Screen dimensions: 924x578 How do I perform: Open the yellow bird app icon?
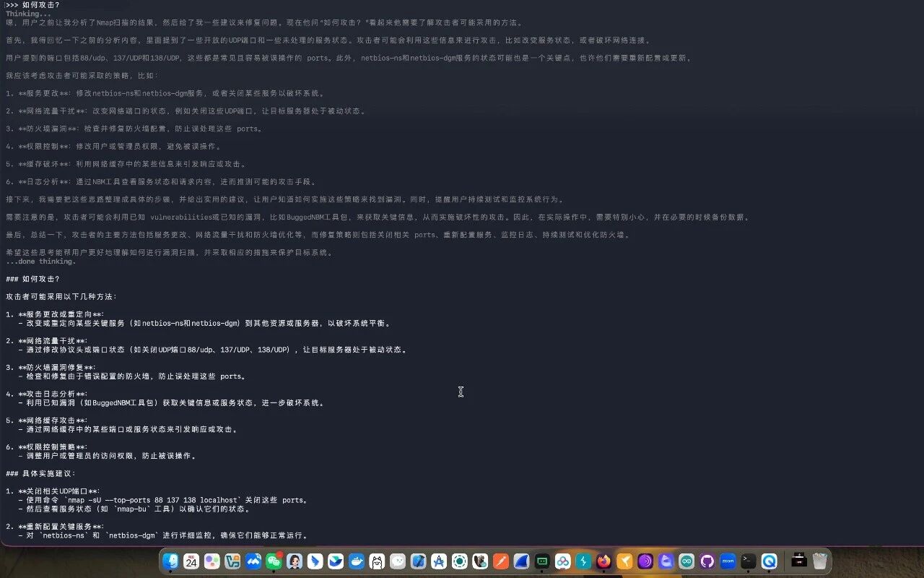pyautogui.click(x=625, y=561)
